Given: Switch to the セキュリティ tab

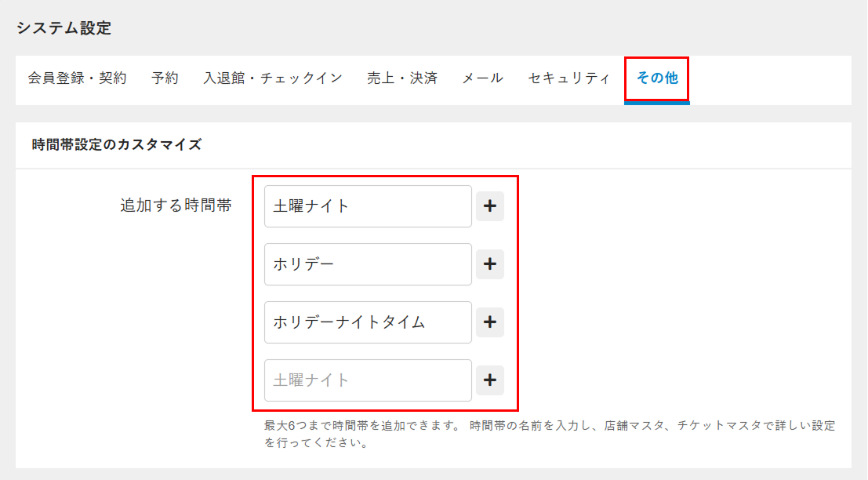Looking at the screenshot, I should click(568, 78).
